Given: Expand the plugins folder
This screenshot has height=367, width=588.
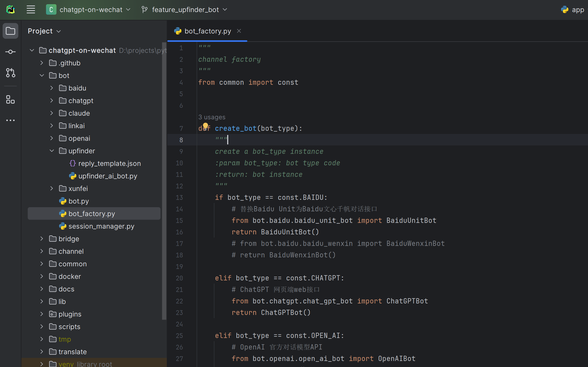Looking at the screenshot, I should 42,314.
